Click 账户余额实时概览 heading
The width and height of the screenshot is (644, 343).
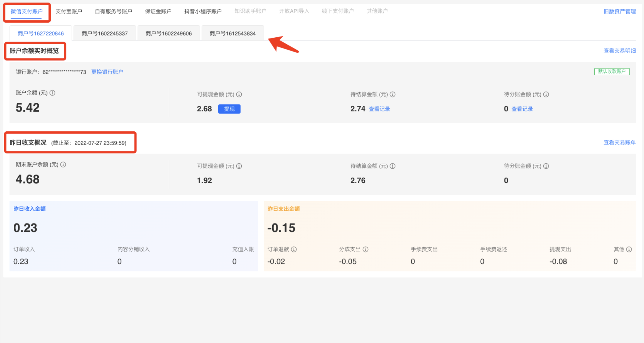[34, 51]
